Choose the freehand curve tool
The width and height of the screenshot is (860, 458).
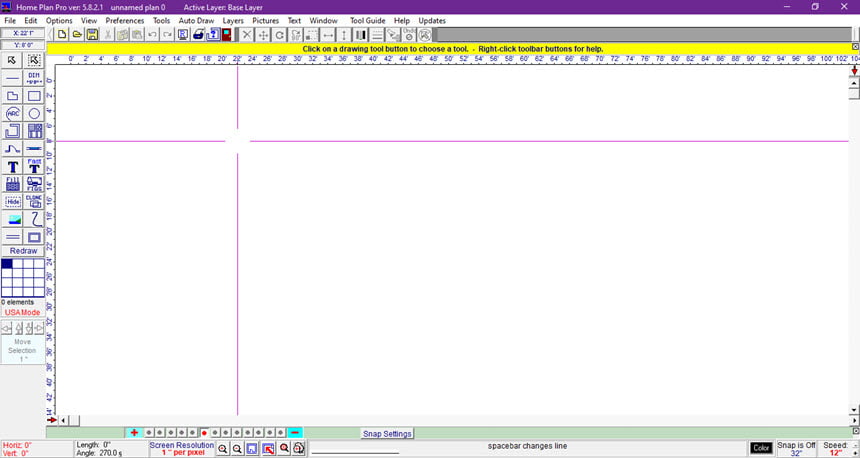(34, 219)
